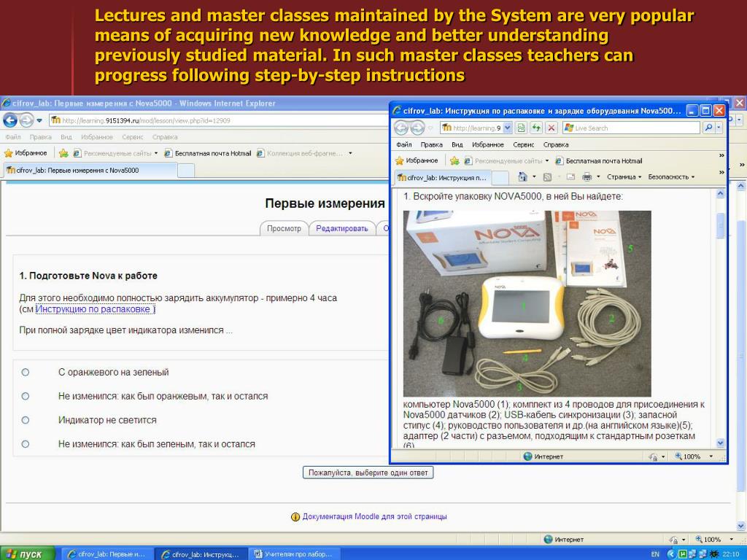Open Справка menu in front window
Viewport: 747px width, 560px height.
[x=555, y=145]
